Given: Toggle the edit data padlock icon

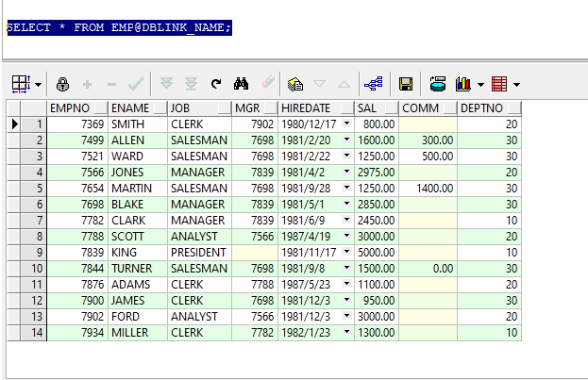Looking at the screenshot, I should tap(62, 84).
